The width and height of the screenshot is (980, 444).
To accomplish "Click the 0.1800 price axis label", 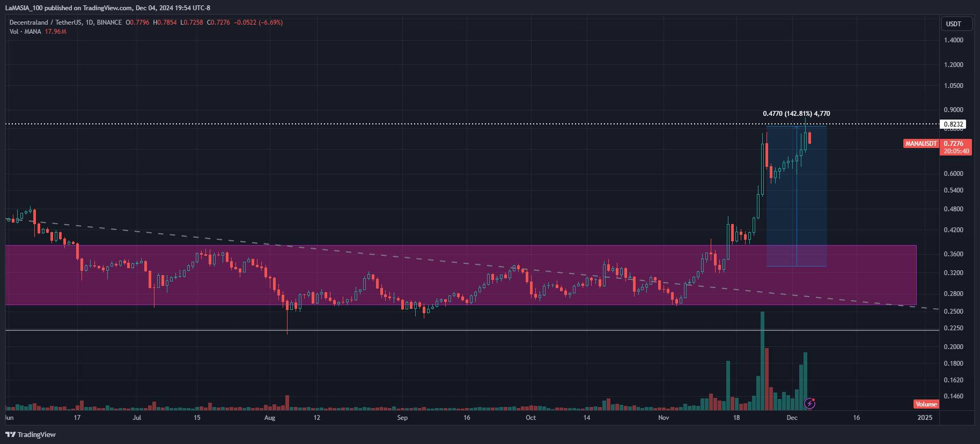I will point(953,364).
